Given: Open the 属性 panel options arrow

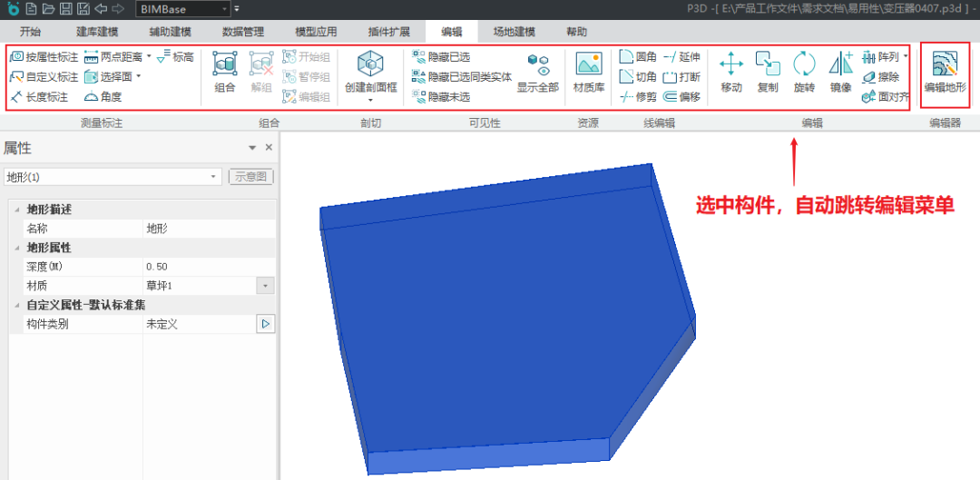Looking at the screenshot, I should (x=252, y=148).
